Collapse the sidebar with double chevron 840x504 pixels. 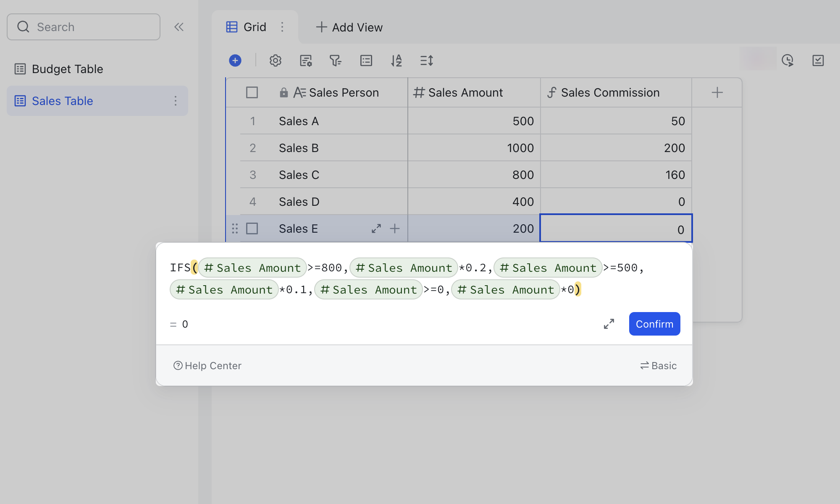(x=179, y=27)
